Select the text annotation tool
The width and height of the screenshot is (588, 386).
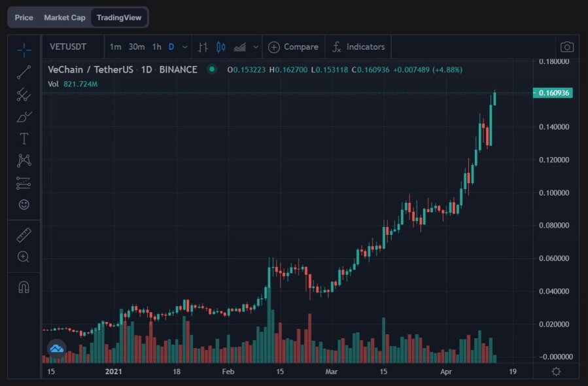(24, 138)
